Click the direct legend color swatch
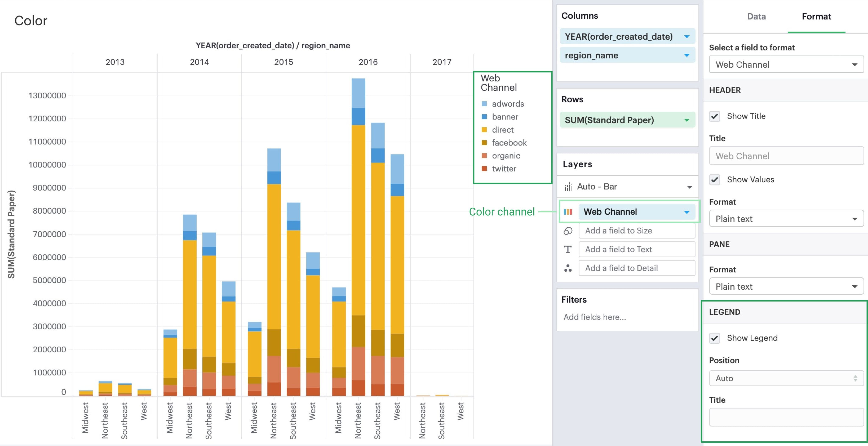Viewport: 868px width, 446px height. [x=484, y=130]
